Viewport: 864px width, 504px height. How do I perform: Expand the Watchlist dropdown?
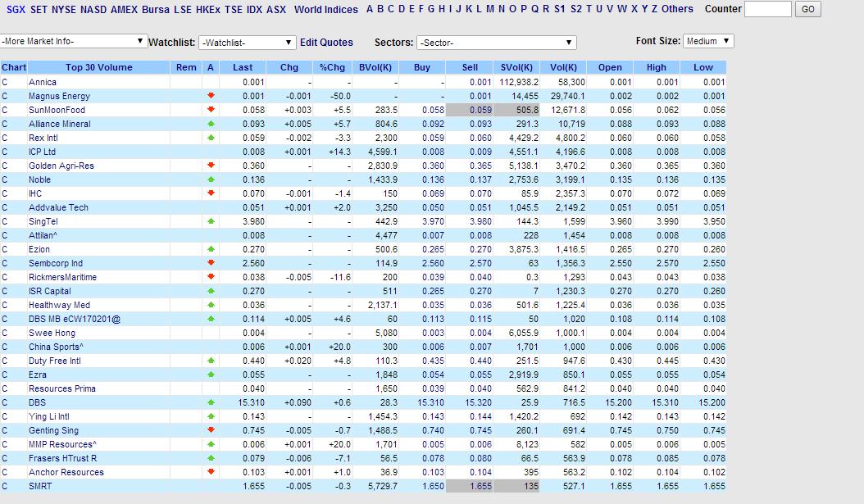pyautogui.click(x=247, y=43)
